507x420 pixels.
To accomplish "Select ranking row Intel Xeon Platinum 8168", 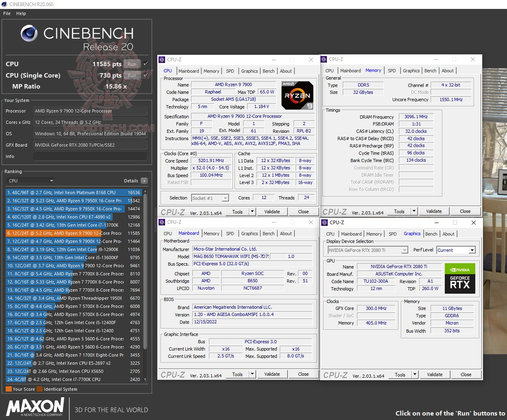I will pos(74,193).
